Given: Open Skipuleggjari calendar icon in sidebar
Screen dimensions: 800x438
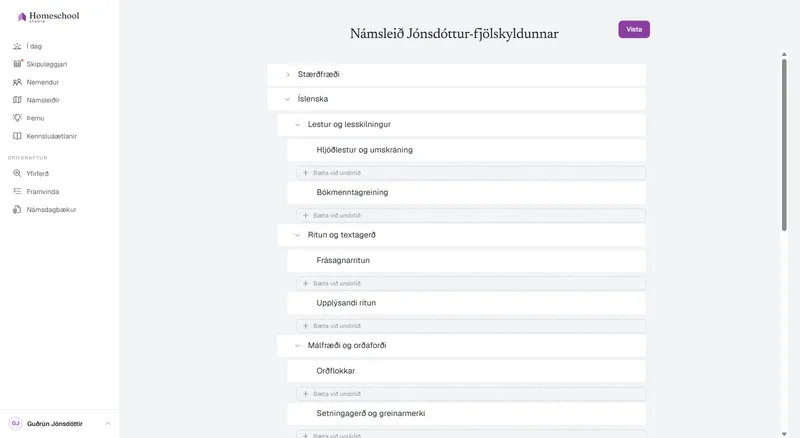Looking at the screenshot, I should 17,64.
